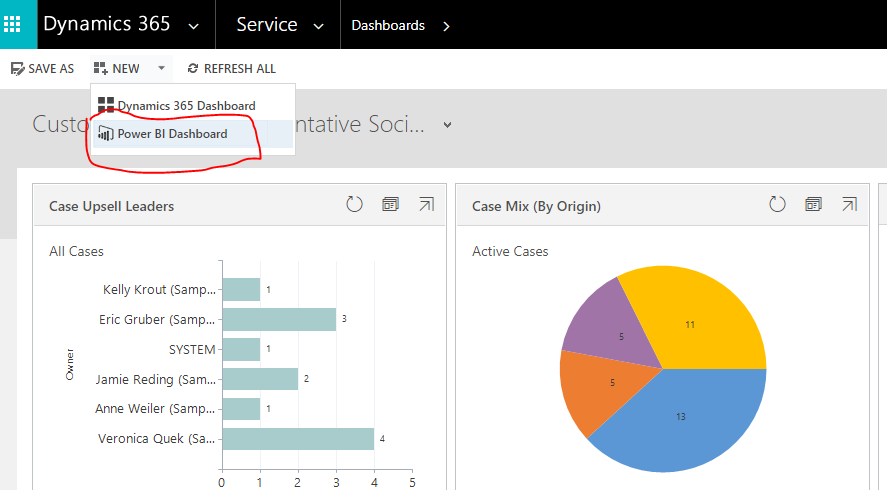Screen dimensions: 887x490
Task: Click the Eric Gruber owner label
Action: pyautogui.click(x=157, y=319)
